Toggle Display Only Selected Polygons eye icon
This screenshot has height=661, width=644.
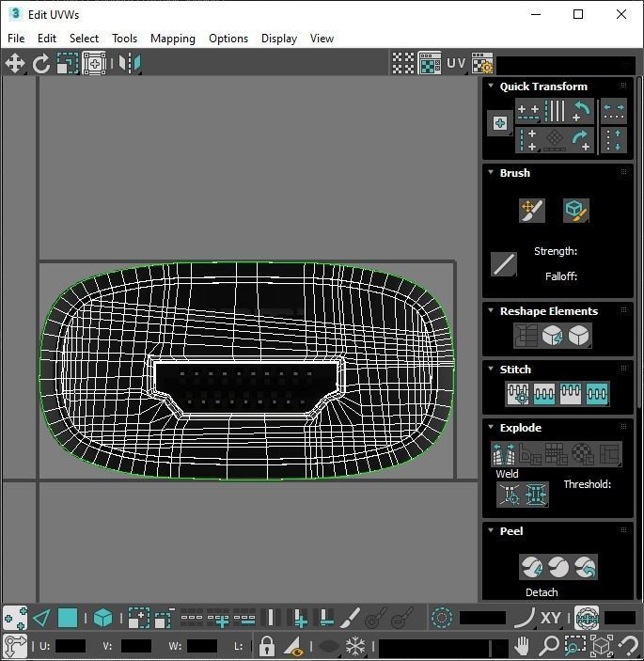click(x=294, y=646)
